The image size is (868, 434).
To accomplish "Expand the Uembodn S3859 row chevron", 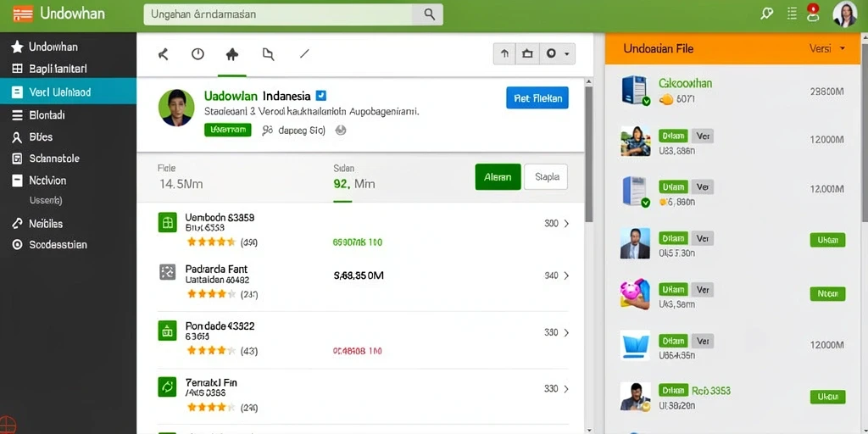I will 565,224.
